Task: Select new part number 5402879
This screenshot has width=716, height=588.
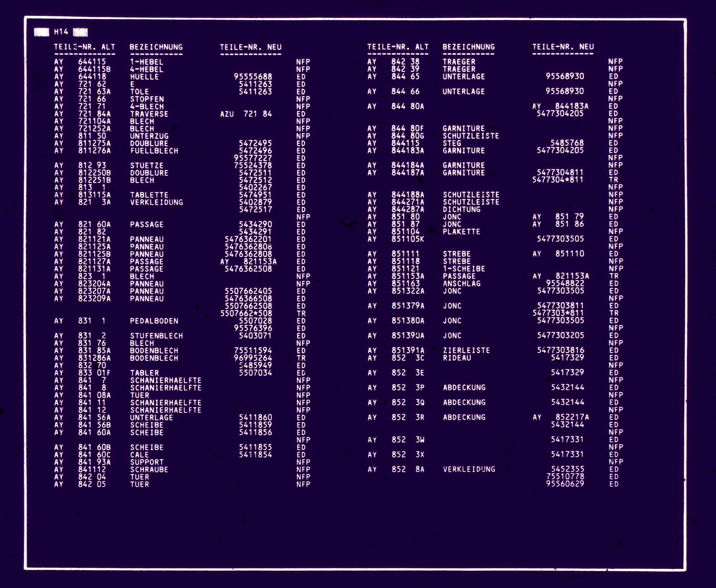Action: click(x=255, y=202)
